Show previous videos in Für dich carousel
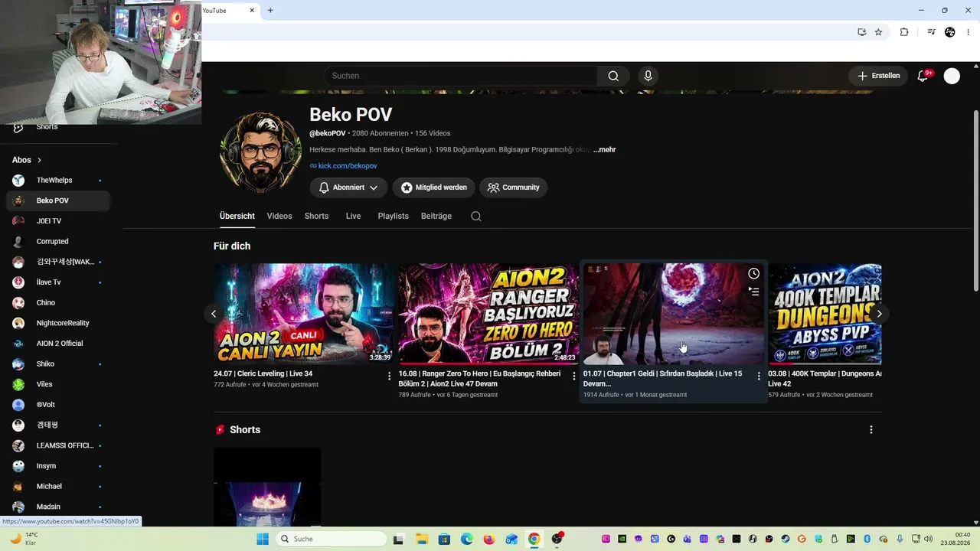 click(214, 314)
